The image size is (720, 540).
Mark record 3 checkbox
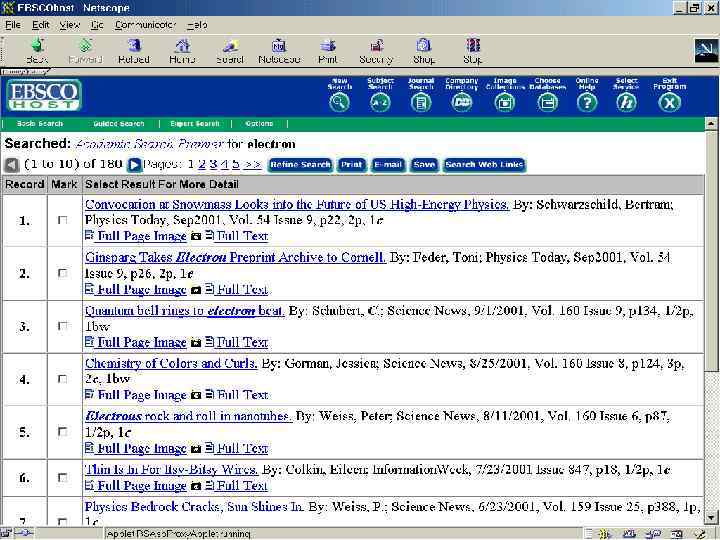pyautogui.click(x=63, y=326)
